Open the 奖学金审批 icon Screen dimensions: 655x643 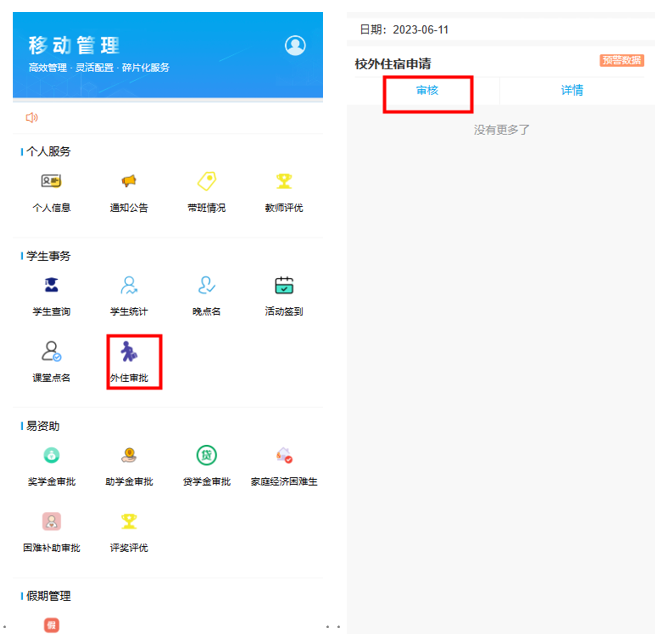(51, 456)
